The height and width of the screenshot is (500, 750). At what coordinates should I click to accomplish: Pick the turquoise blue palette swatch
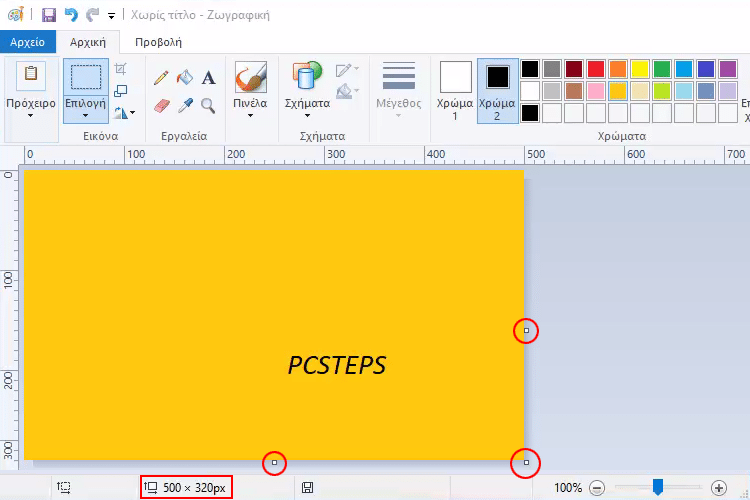click(x=684, y=69)
